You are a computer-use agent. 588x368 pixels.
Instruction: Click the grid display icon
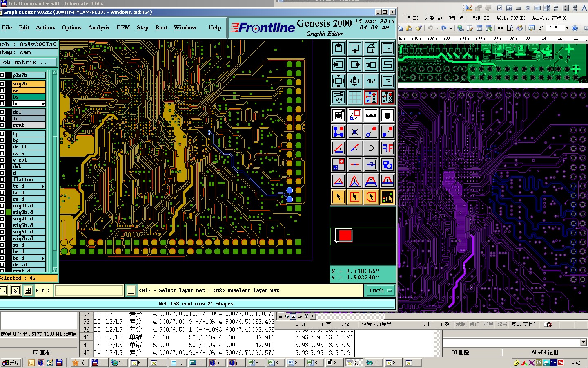tap(354, 98)
